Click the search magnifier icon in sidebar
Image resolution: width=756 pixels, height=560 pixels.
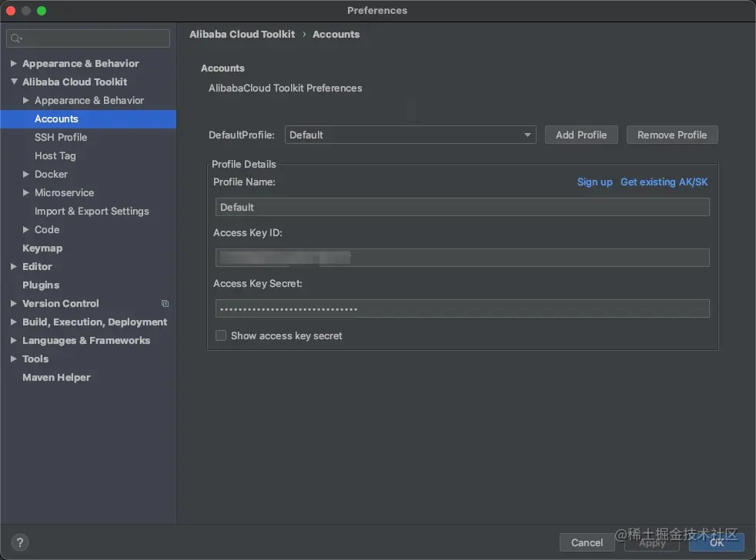pos(16,38)
